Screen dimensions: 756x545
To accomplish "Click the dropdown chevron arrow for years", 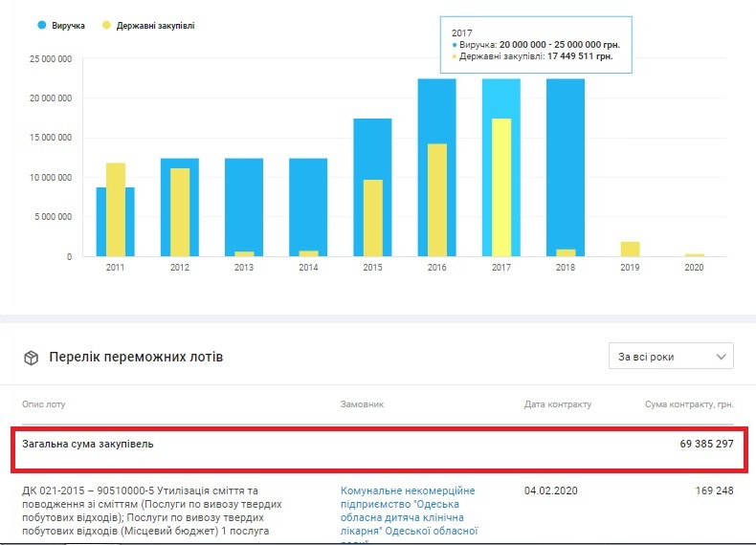I will [x=720, y=357].
